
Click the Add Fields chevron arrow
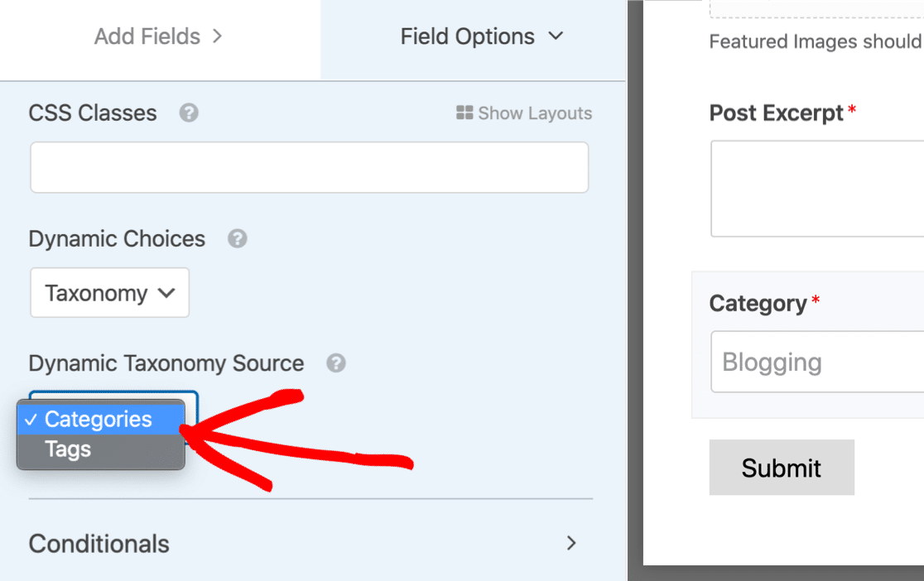pyautogui.click(x=218, y=36)
